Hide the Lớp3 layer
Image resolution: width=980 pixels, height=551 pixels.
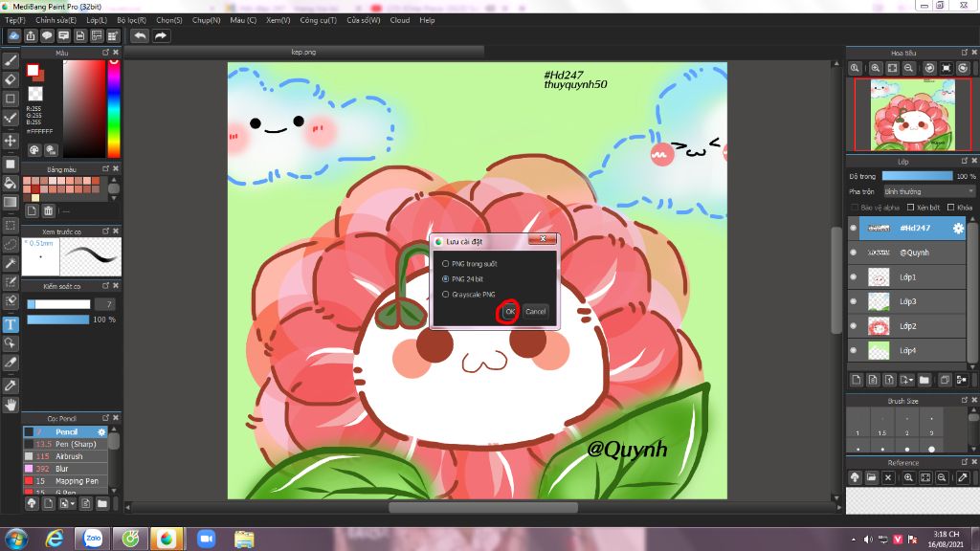click(x=854, y=301)
